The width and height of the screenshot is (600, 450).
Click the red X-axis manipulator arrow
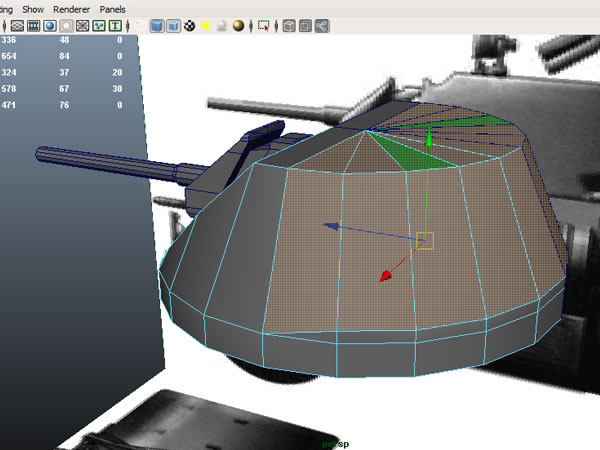pyautogui.click(x=385, y=276)
